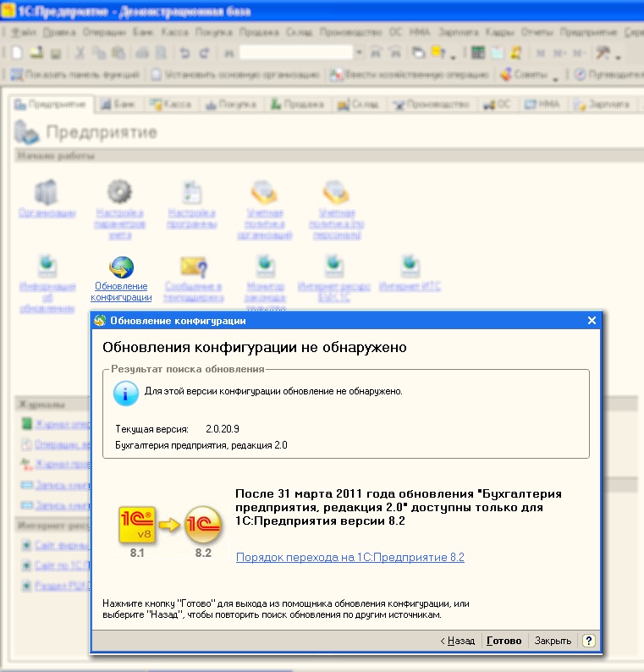Switch to the Покупка tab

pos(231,104)
